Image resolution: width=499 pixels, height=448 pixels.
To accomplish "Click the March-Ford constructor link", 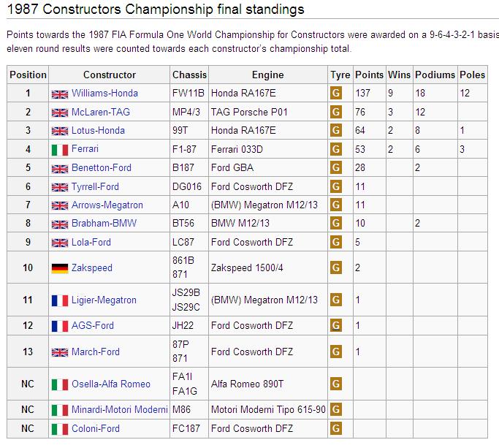I will [x=95, y=352].
